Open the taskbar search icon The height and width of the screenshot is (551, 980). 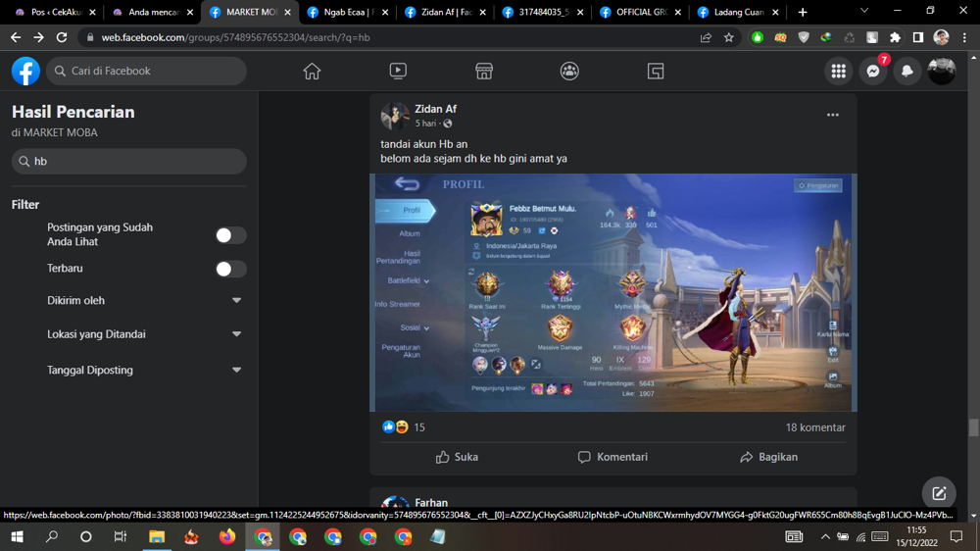click(52, 536)
